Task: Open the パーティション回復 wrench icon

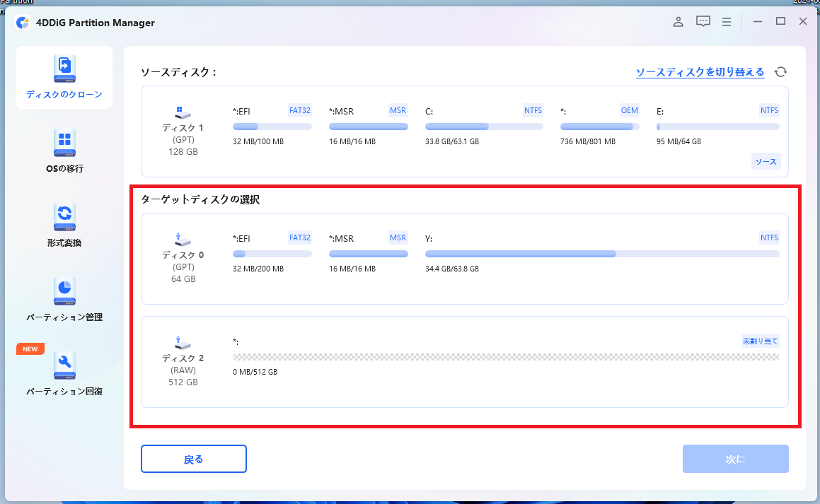Action: point(64,365)
